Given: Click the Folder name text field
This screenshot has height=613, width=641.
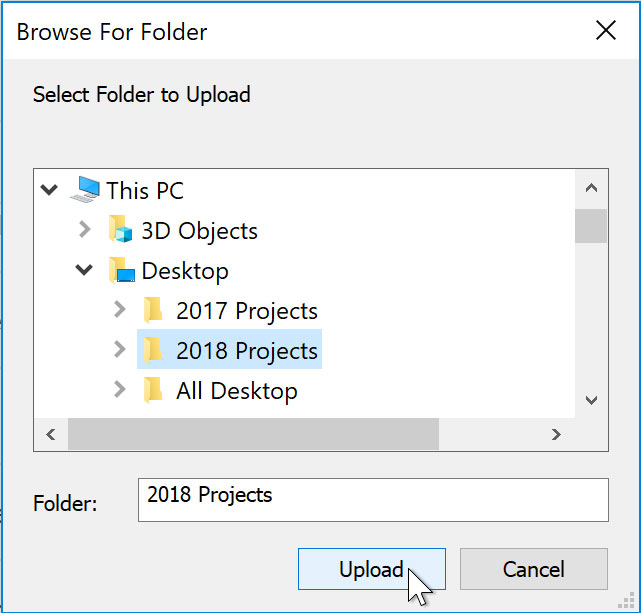Looking at the screenshot, I should pyautogui.click(x=372, y=499).
